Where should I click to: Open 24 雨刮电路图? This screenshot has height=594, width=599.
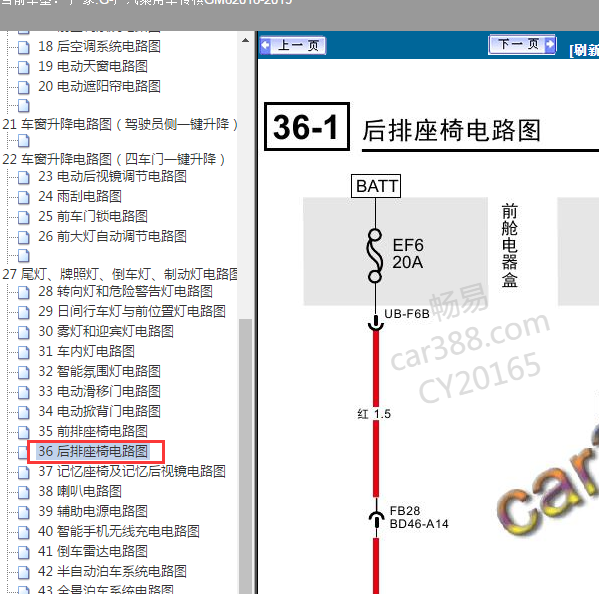80,196
